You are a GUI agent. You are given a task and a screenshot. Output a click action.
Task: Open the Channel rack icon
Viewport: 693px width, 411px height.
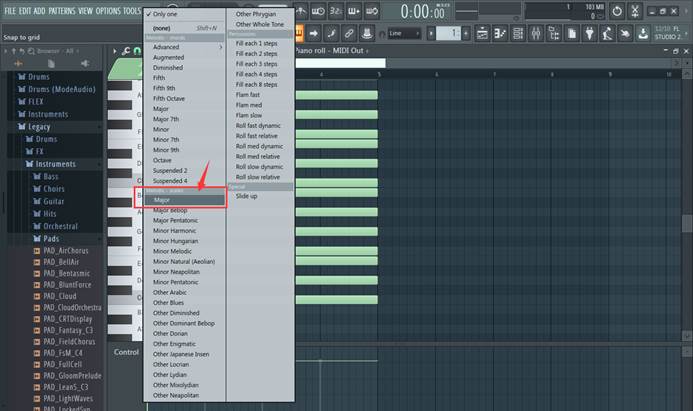tap(518, 33)
